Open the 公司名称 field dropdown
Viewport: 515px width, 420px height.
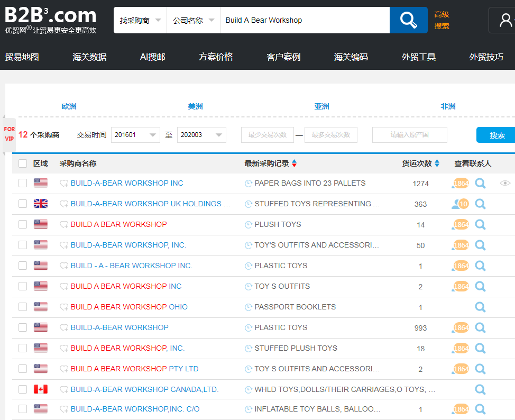coord(194,20)
